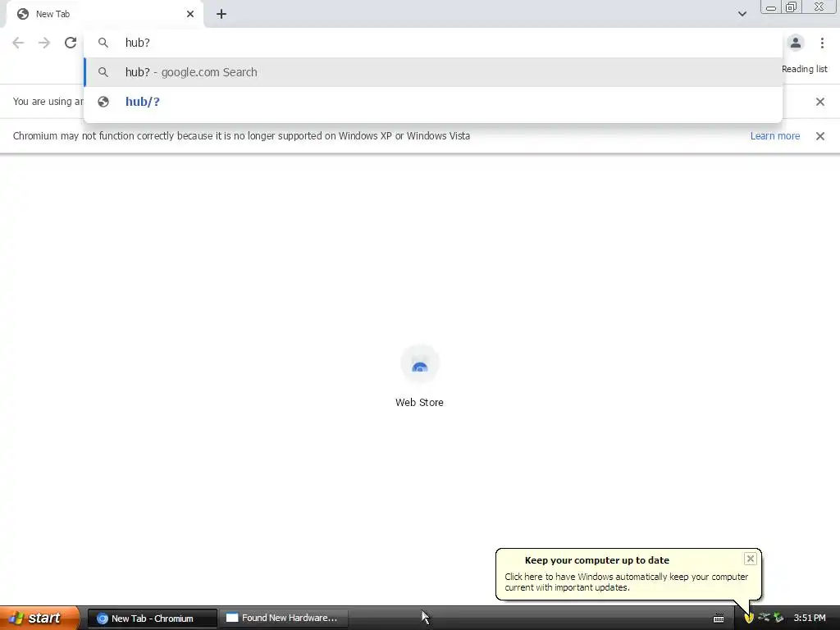This screenshot has width=840, height=630.
Task: Close the update balloon notification
Action: tap(750, 559)
